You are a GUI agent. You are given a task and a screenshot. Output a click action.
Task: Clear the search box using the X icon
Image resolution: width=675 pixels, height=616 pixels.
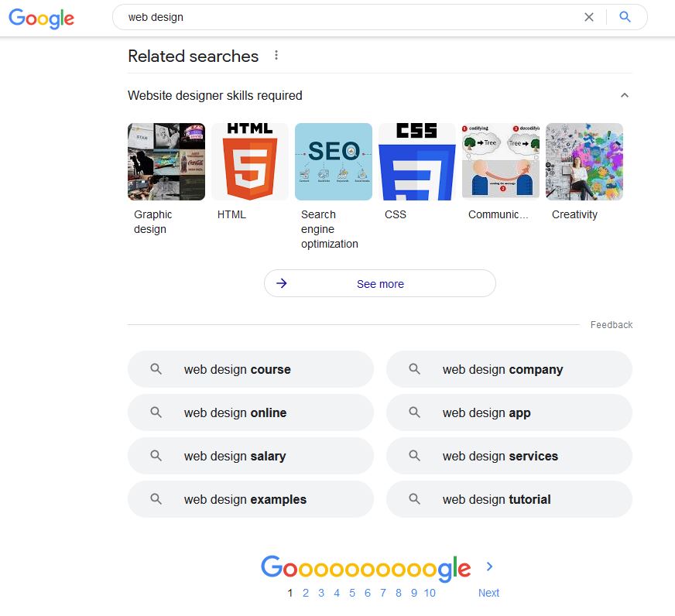589,16
